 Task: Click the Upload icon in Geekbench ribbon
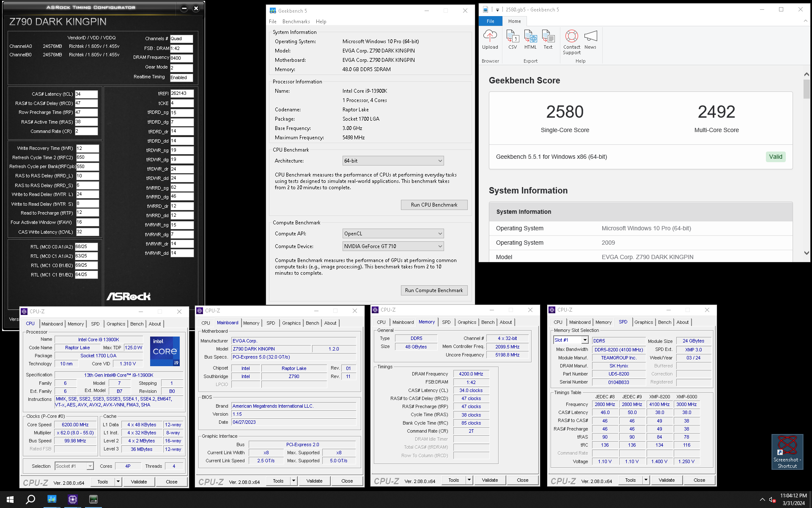click(x=490, y=39)
